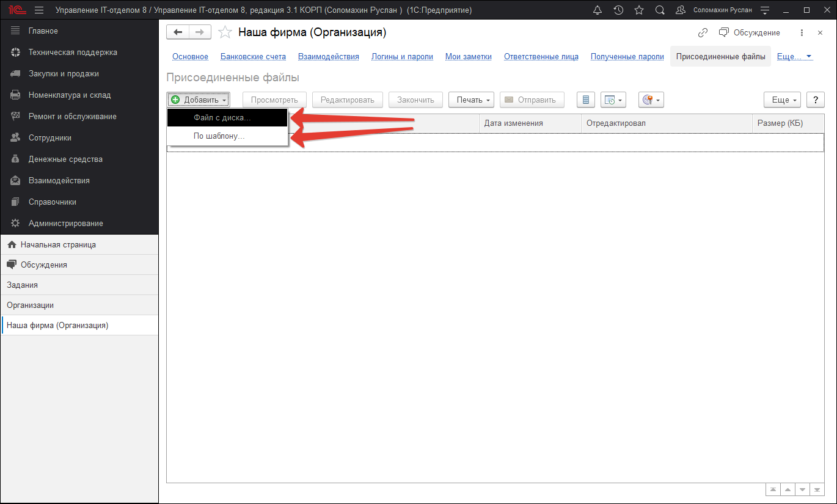Image resolution: width=837 pixels, height=504 pixels.
Task: Open the history clock icon
Action: point(618,10)
